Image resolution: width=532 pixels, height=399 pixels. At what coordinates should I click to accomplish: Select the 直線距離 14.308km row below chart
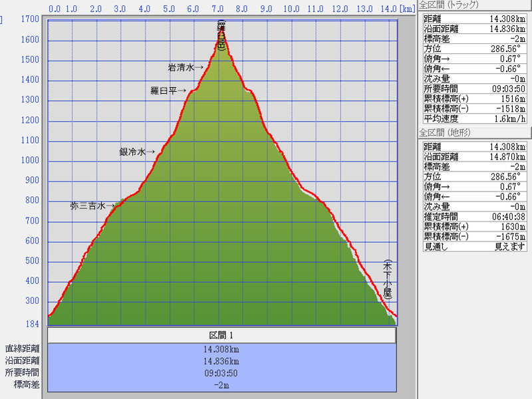click(221, 348)
